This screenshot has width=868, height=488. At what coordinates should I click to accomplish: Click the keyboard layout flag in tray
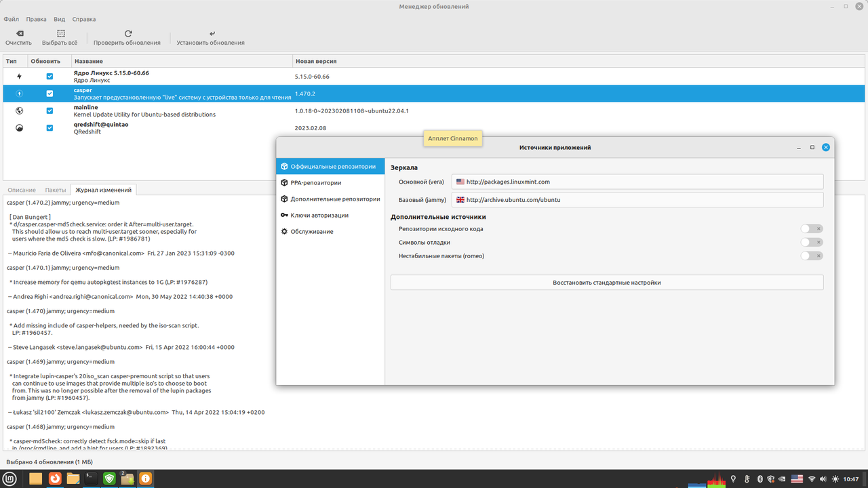pyautogui.click(x=797, y=479)
